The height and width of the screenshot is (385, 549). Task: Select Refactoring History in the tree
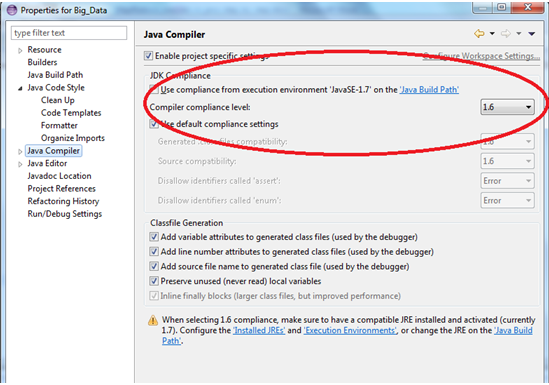click(63, 201)
